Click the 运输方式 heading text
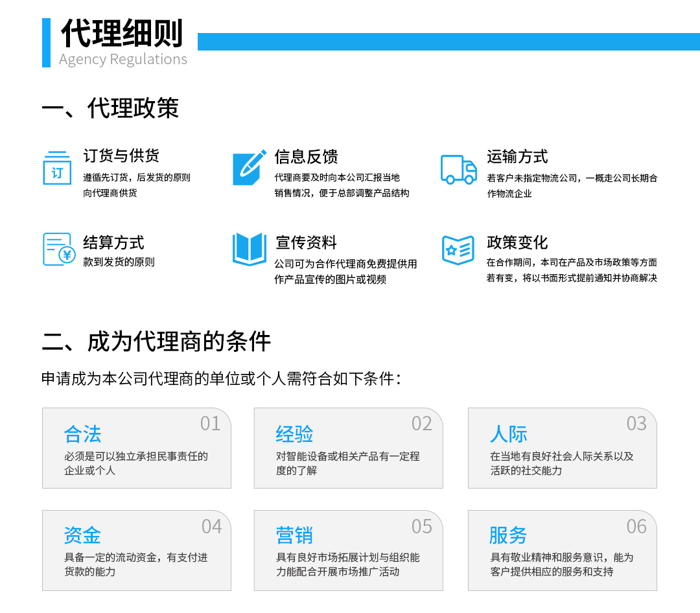This screenshot has height=613, width=700. tap(517, 157)
